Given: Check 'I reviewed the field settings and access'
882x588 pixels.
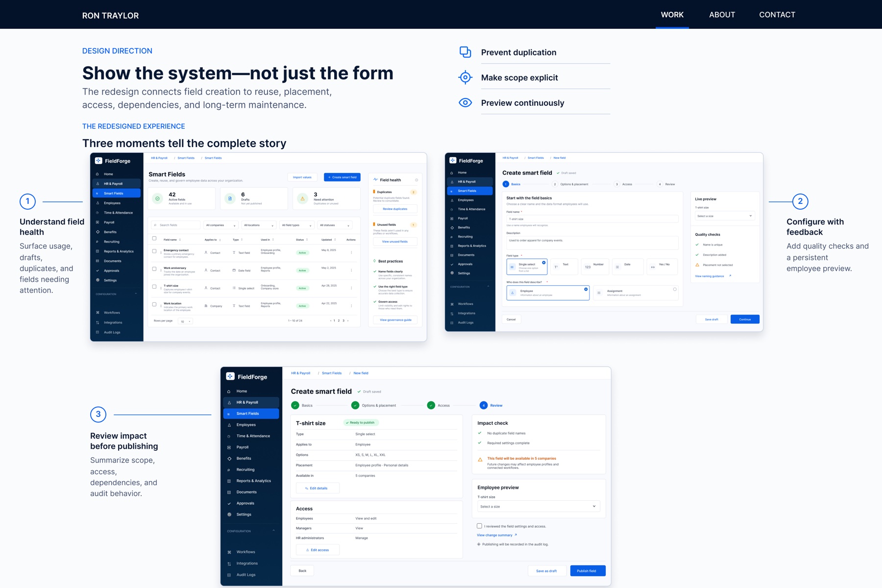Looking at the screenshot, I should [479, 526].
